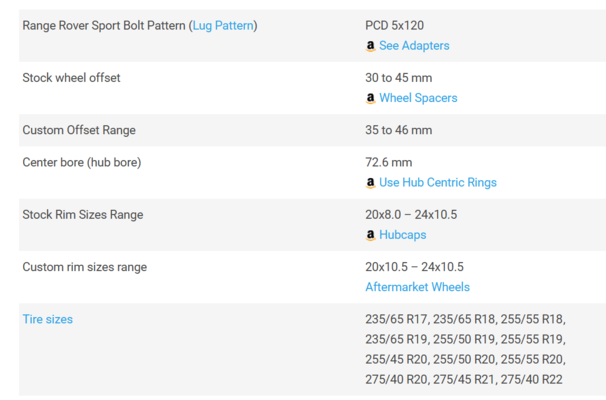
Task: Click the Amazon icon next to Wheel Spacers
Action: coord(370,98)
